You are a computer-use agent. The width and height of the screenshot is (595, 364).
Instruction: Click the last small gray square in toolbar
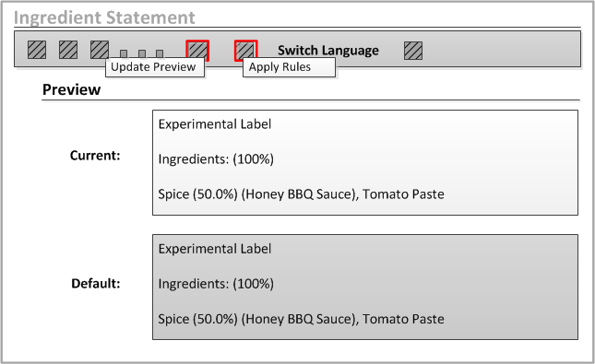point(160,53)
